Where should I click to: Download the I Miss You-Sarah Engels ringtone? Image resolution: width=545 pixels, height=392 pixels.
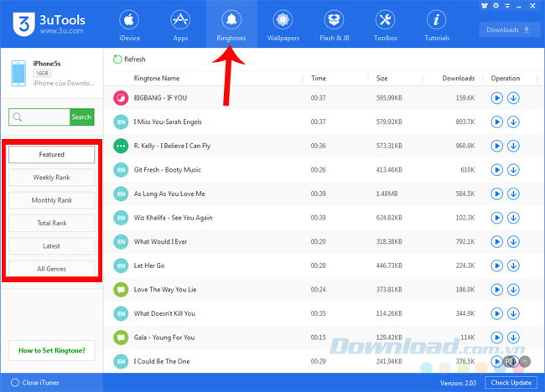(513, 121)
